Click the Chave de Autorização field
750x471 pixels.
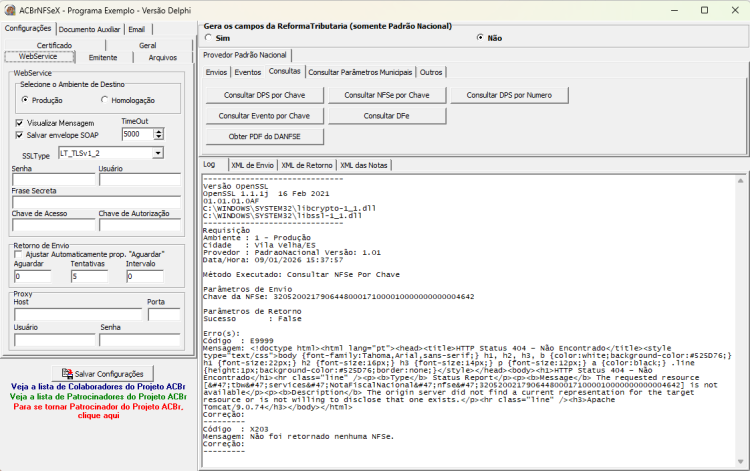coord(140,225)
